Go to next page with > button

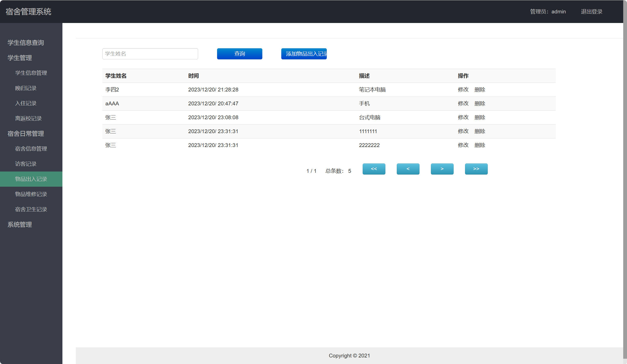point(442,169)
